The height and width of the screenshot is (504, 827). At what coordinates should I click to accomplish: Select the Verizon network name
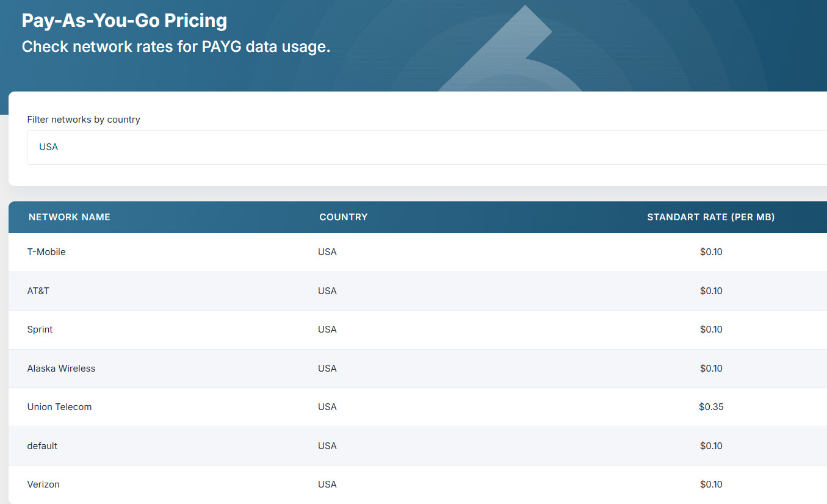coord(43,484)
